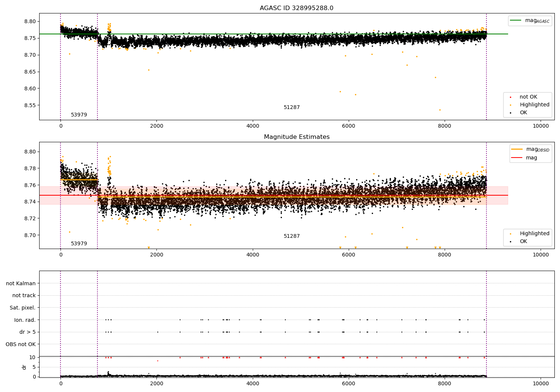Click the 'not track' axis label
Screen dimensions: 560x392
coord(24,295)
